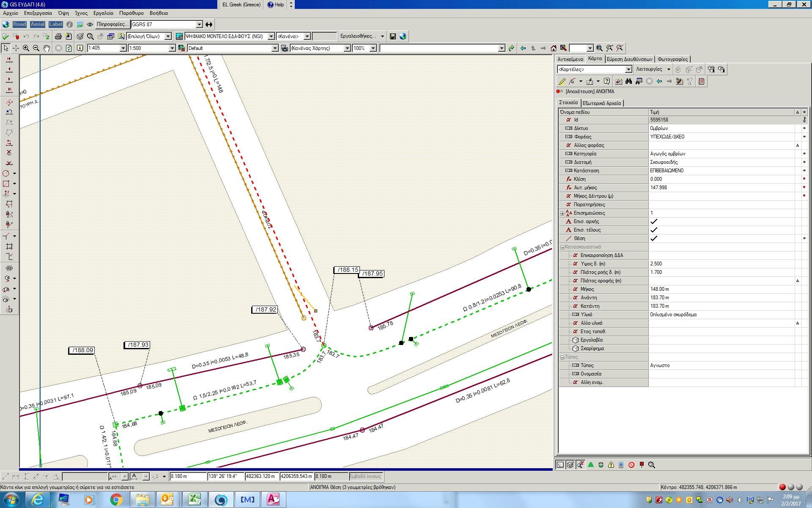Open the GGRS 87 coordinate system dropdown
The height and width of the screenshot is (508, 812).
[x=199, y=25]
